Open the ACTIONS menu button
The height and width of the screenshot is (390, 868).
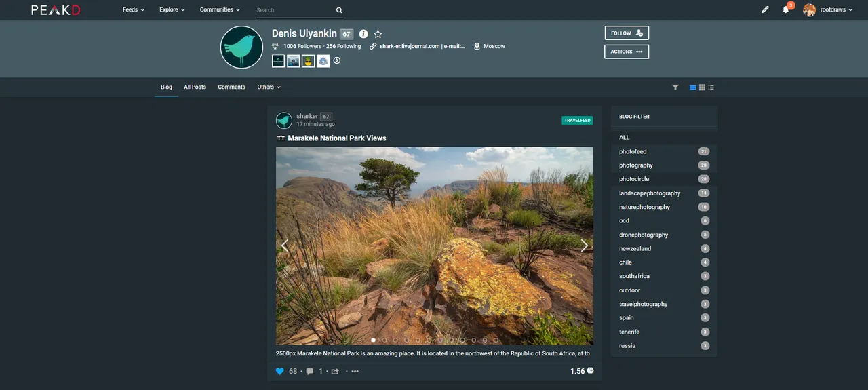(x=627, y=52)
